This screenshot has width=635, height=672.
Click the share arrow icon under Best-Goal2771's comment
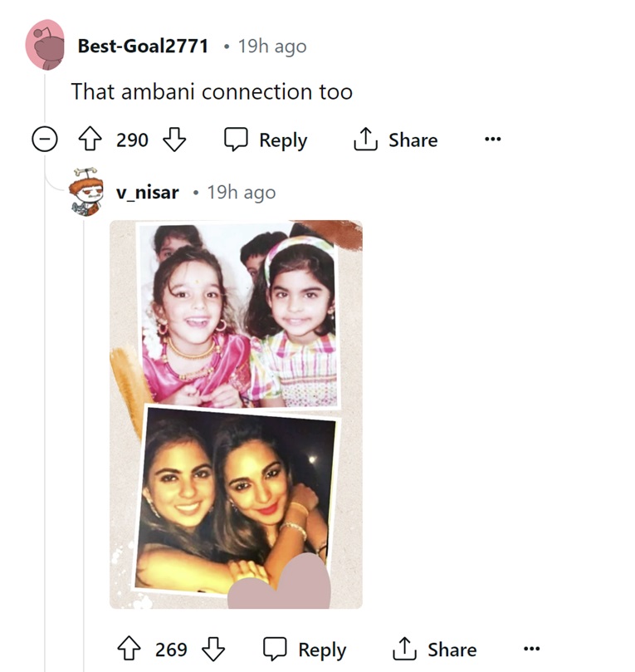(365, 140)
